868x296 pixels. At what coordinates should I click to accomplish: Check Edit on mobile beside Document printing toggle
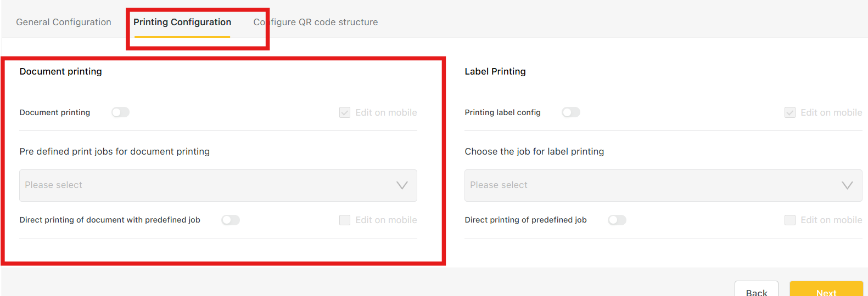pos(345,112)
